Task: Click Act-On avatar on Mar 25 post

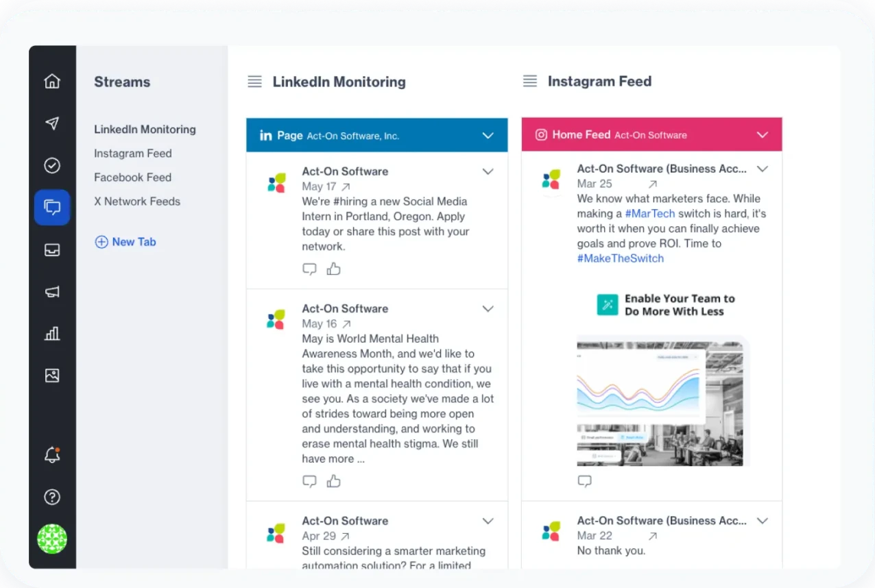Action: [x=551, y=180]
